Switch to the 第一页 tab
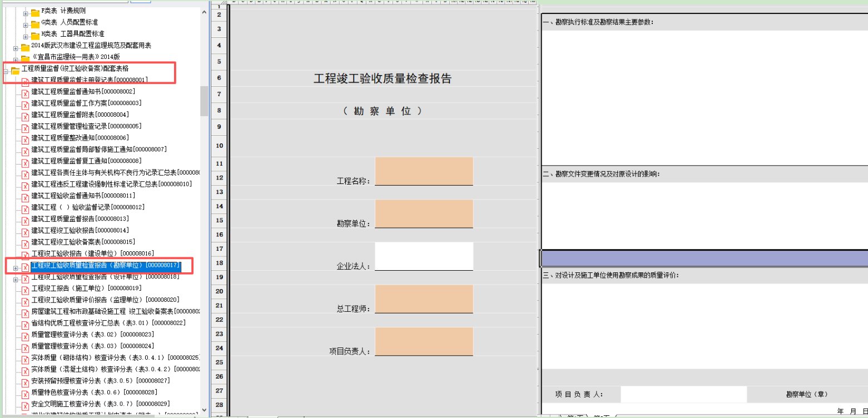 tap(576, 416)
